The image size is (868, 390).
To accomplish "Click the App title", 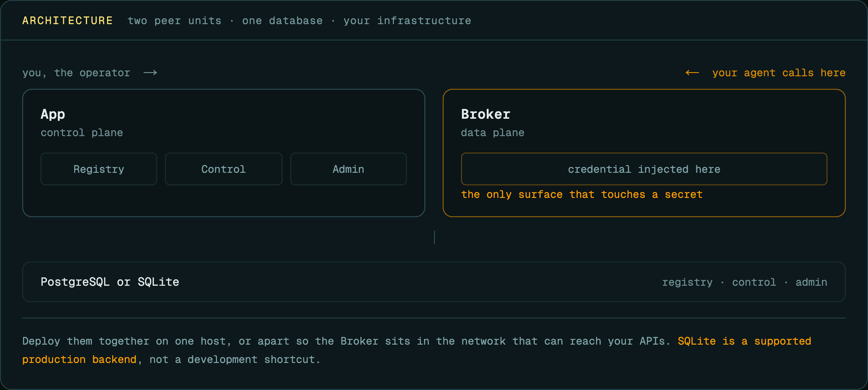I will pyautogui.click(x=53, y=114).
